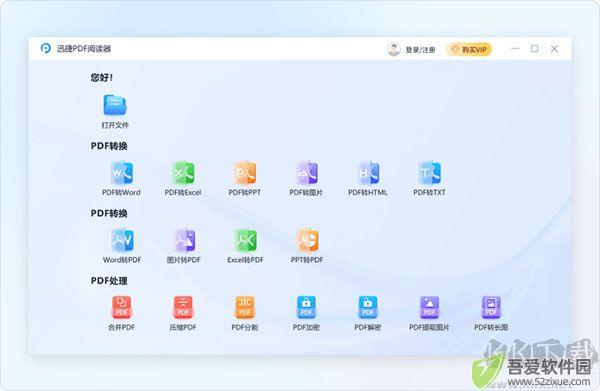Click the Word转PDF text label
Image resolution: width=600 pixels, height=391 pixels.
click(x=122, y=260)
